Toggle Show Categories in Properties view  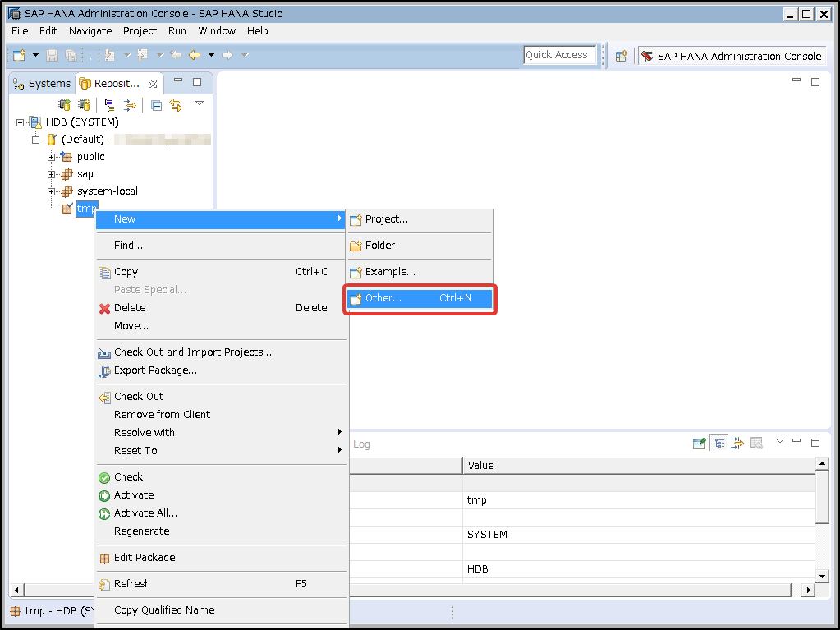point(719,443)
